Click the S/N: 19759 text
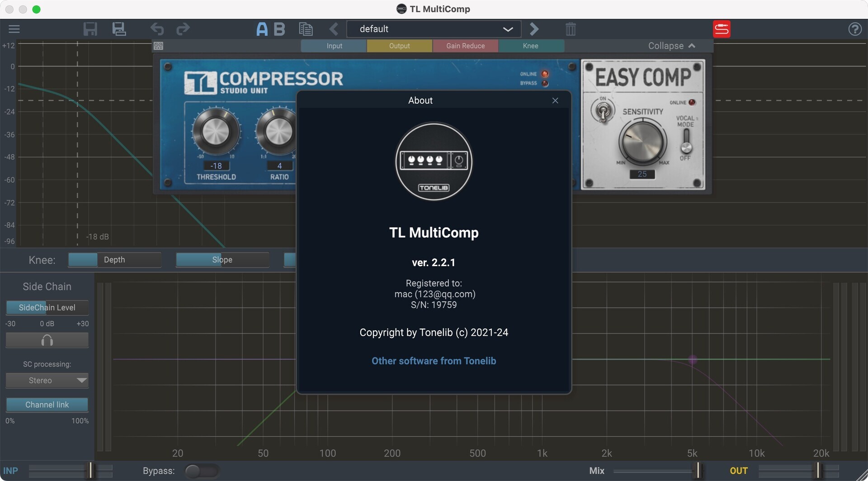868x481 pixels. [x=434, y=305]
